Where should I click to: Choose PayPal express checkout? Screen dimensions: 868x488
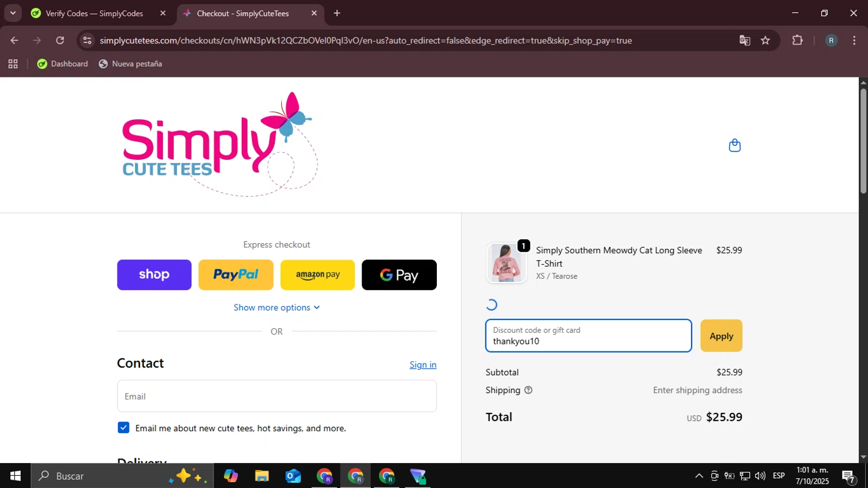click(236, 275)
